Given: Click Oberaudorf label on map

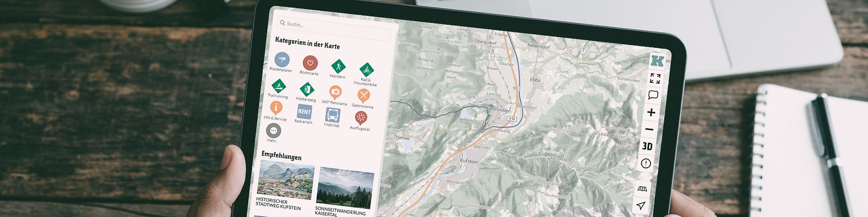Looking at the screenshot, I should click(486, 43).
